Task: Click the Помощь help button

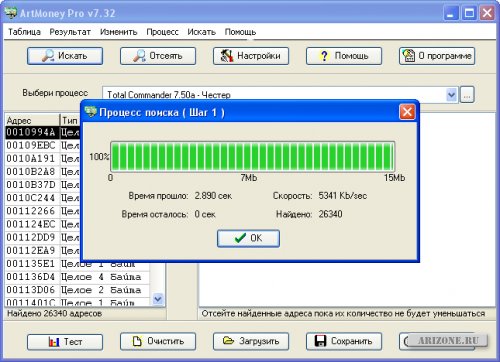Action: [x=344, y=56]
